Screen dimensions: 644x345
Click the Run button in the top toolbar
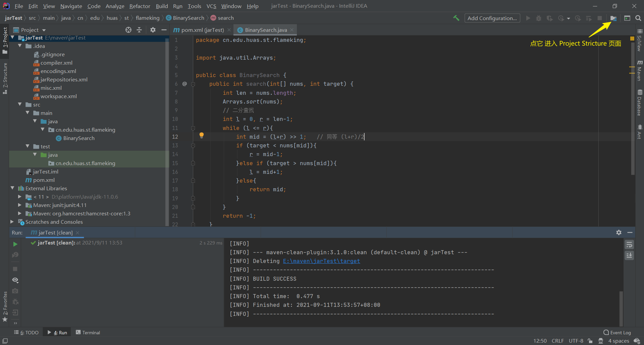528,18
